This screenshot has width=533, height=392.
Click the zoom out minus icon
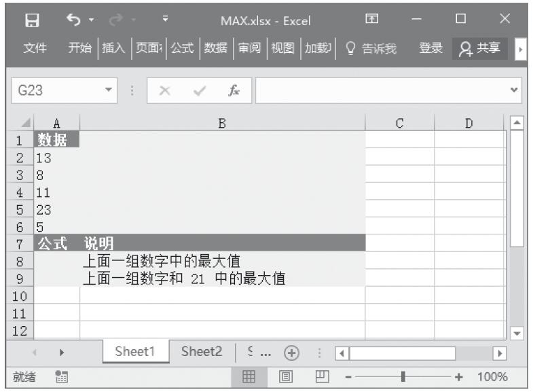point(349,376)
